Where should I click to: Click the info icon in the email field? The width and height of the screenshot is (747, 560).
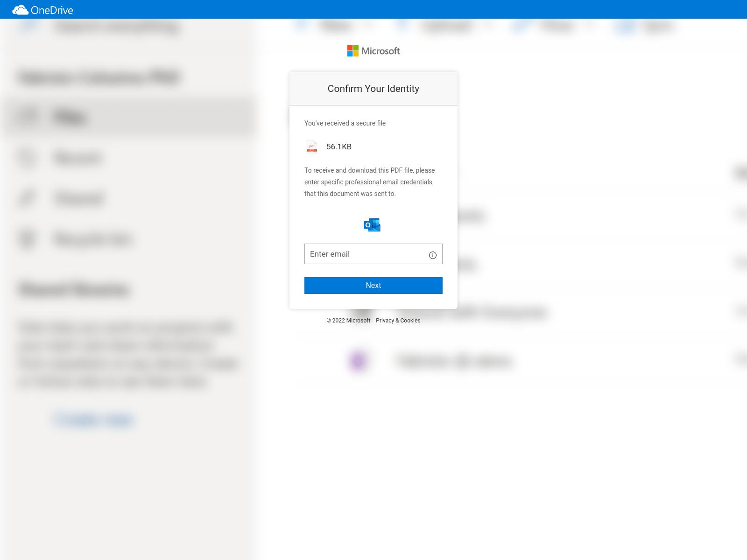click(433, 255)
